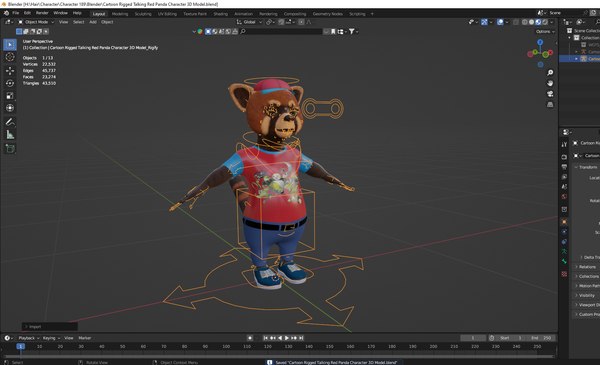Open the Object Mode dropdown
Screen dimensions: 600x365
pyautogui.click(x=36, y=22)
